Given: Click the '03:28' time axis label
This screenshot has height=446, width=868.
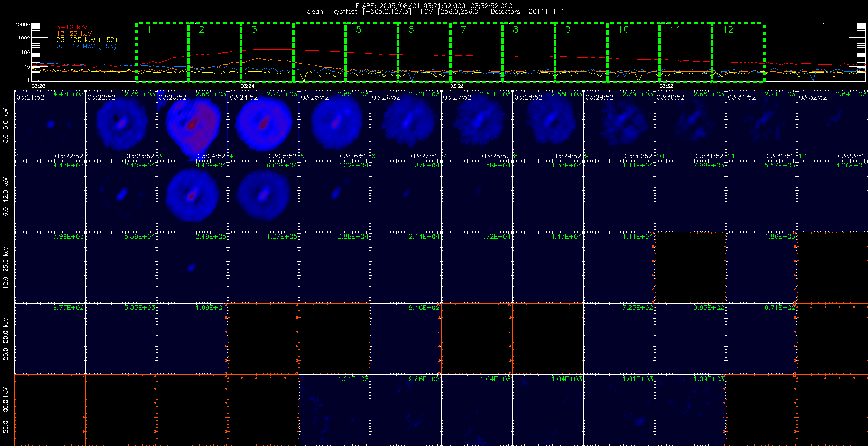Looking at the screenshot, I should [x=457, y=86].
